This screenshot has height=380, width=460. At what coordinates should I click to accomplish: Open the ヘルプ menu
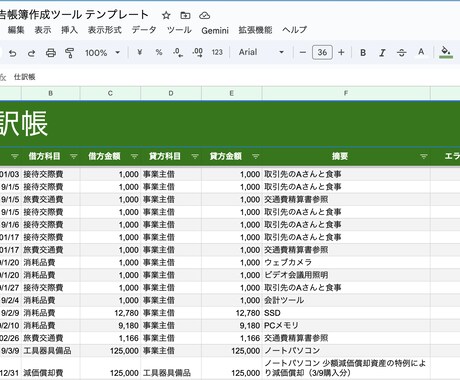click(294, 30)
